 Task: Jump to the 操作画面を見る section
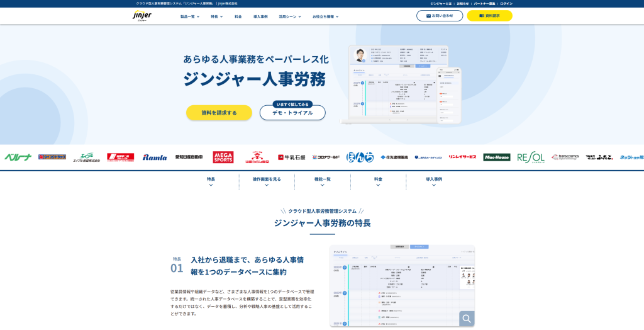click(x=267, y=181)
